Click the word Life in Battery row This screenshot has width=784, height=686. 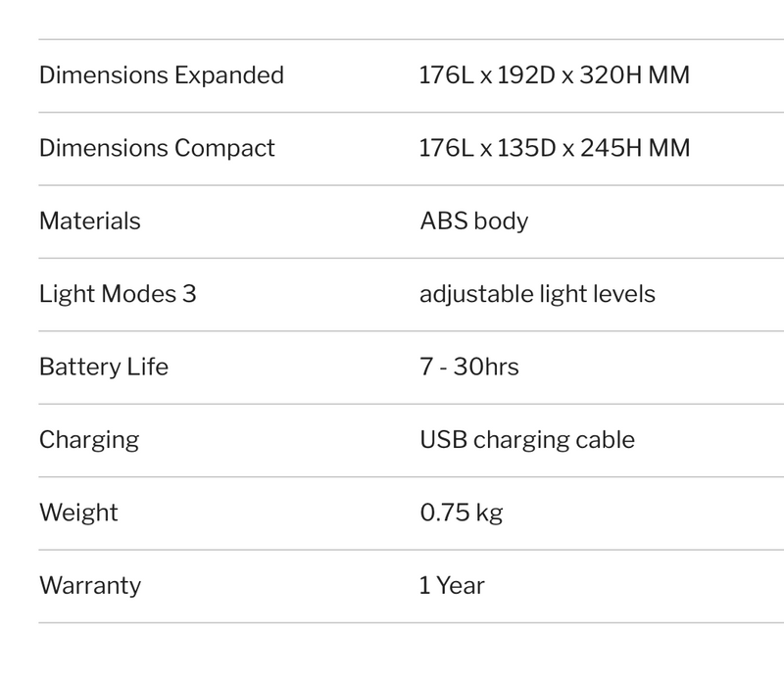tap(148, 367)
